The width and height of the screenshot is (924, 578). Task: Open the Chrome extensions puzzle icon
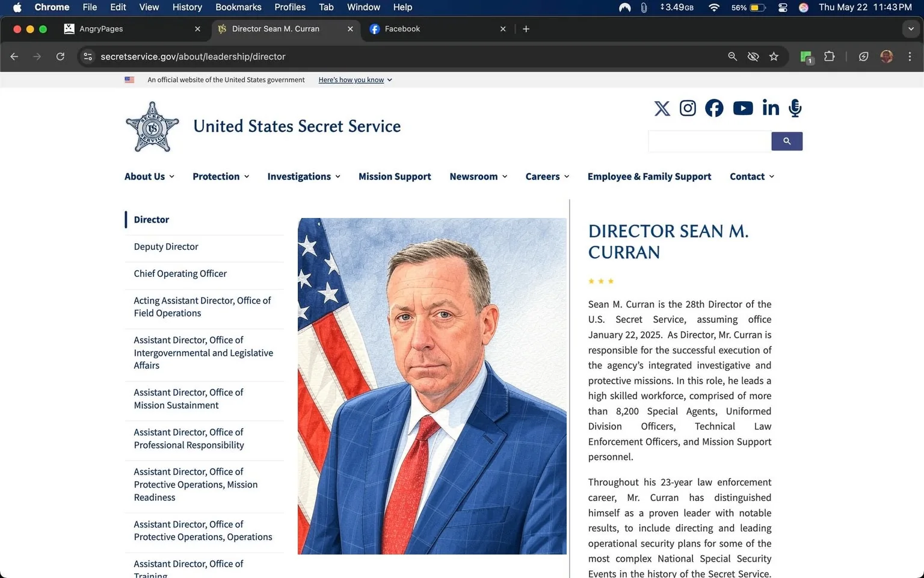tap(829, 57)
